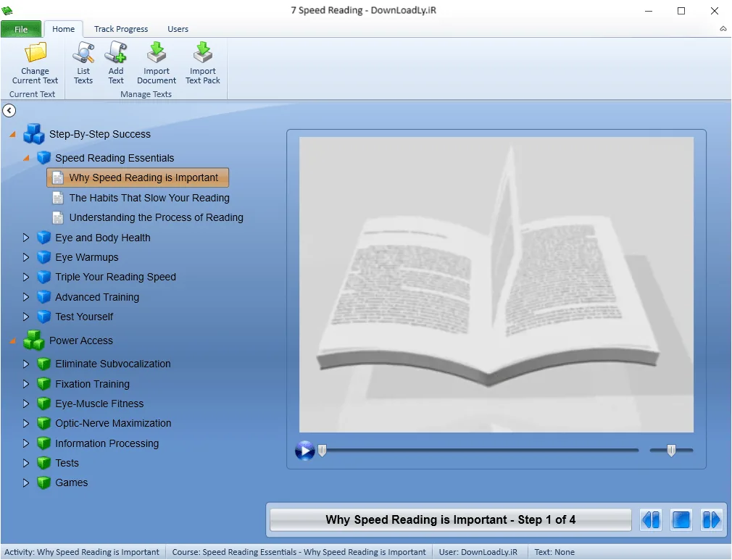Adjust the volume slider handle

coord(671,451)
